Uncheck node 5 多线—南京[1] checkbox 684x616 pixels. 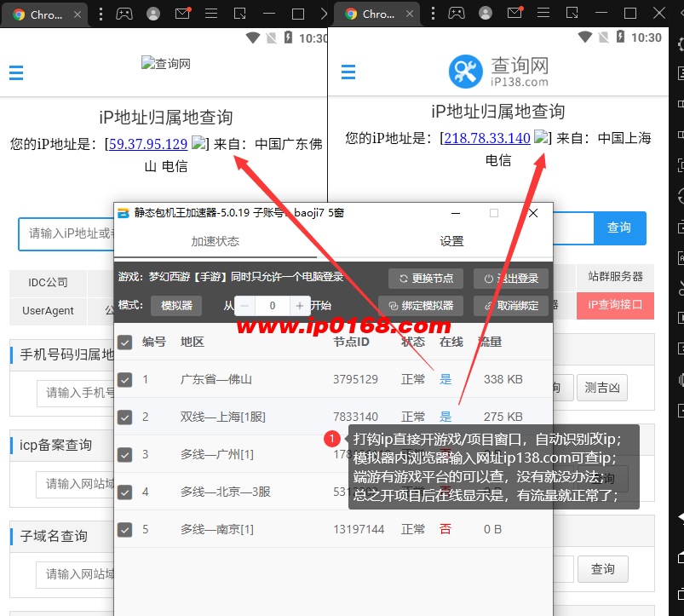pyautogui.click(x=124, y=530)
